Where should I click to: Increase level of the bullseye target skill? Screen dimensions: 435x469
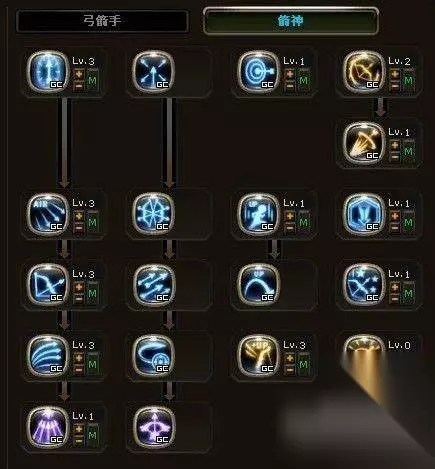coord(290,73)
